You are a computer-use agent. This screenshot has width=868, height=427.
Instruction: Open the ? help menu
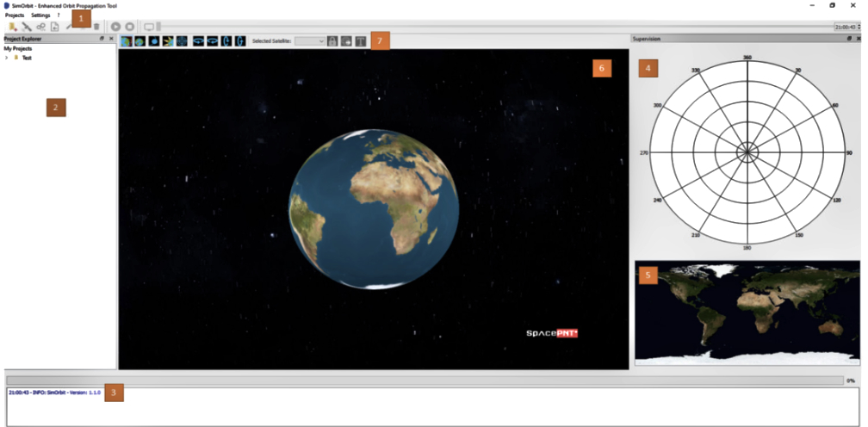coord(59,15)
